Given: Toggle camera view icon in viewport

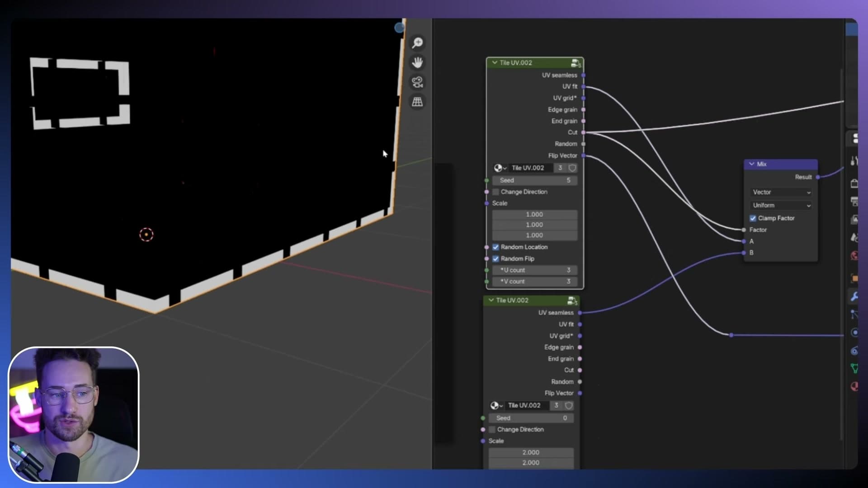Looking at the screenshot, I should click(417, 82).
